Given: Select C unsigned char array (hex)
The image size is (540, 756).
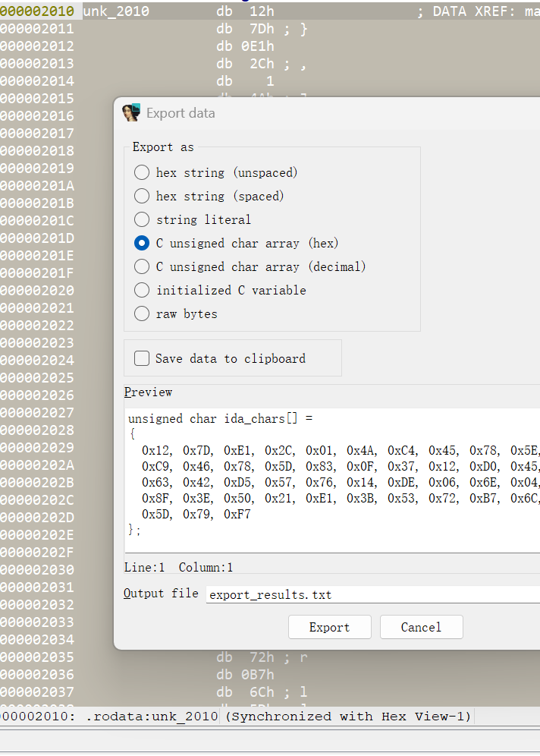Looking at the screenshot, I should tap(142, 243).
